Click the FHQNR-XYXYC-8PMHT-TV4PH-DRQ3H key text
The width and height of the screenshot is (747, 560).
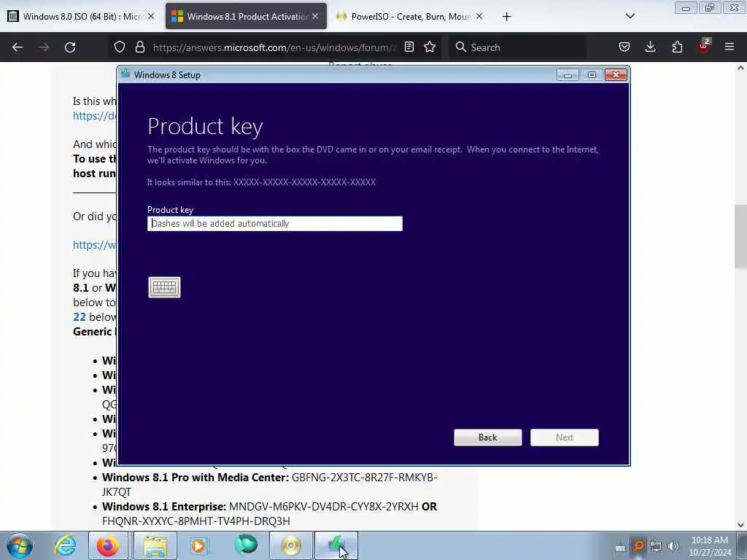196,521
